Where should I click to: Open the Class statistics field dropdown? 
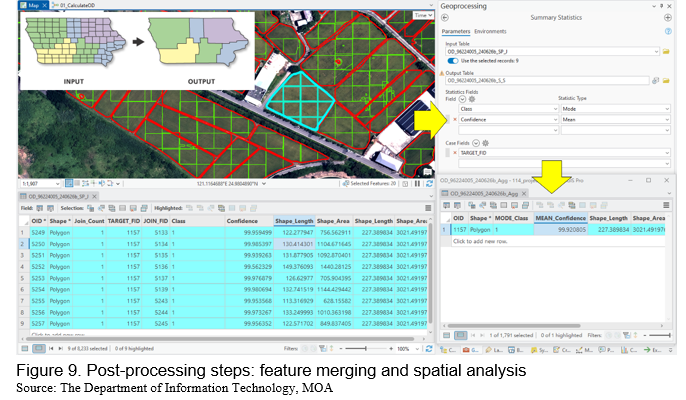click(555, 109)
